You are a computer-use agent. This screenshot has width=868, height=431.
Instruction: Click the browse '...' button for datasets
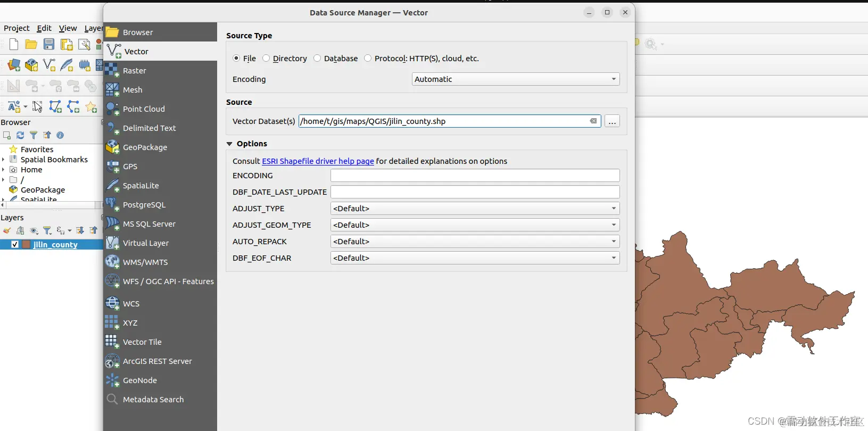[612, 121]
